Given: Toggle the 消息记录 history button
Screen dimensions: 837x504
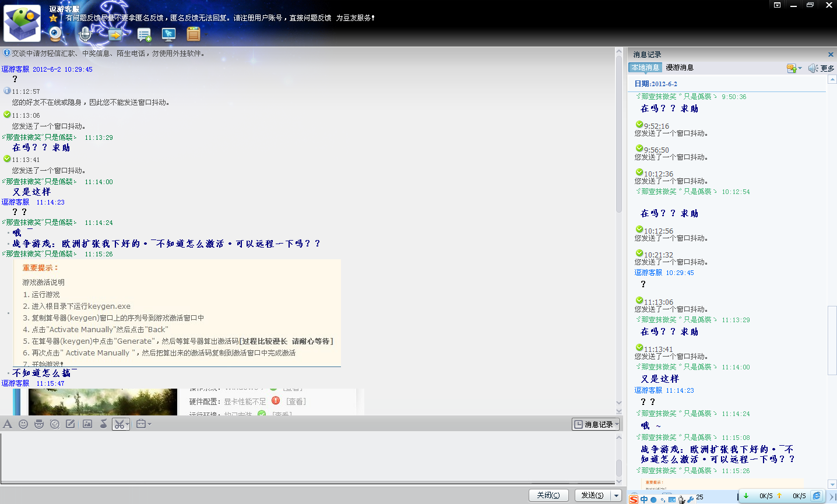Looking at the screenshot, I should 596,424.
